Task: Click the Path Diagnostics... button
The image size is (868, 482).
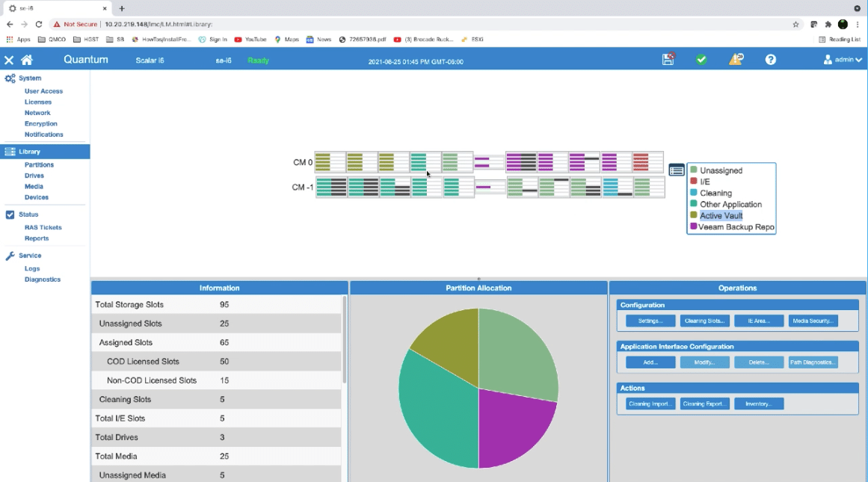Action: (813, 362)
